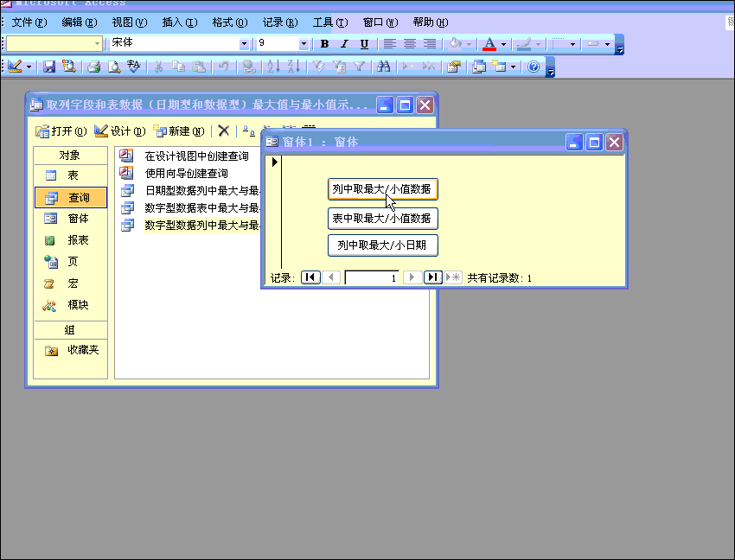Open the 视图 menu
This screenshot has width=735, height=560.
click(130, 22)
